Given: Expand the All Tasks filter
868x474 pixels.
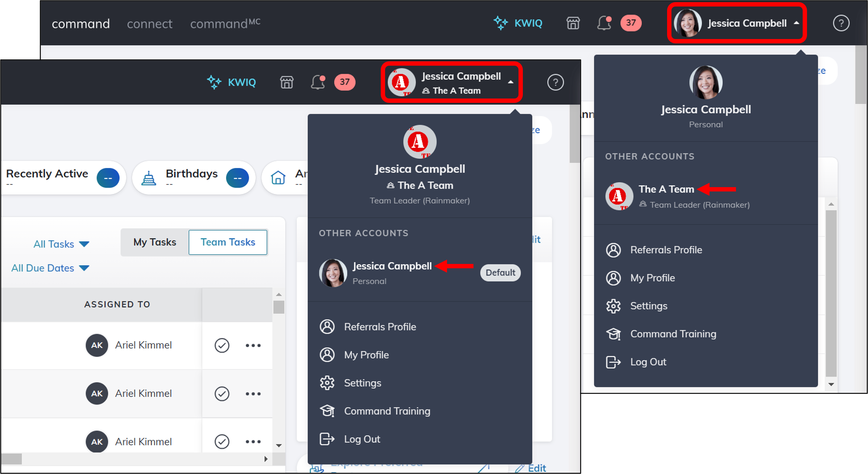Looking at the screenshot, I should (x=61, y=244).
